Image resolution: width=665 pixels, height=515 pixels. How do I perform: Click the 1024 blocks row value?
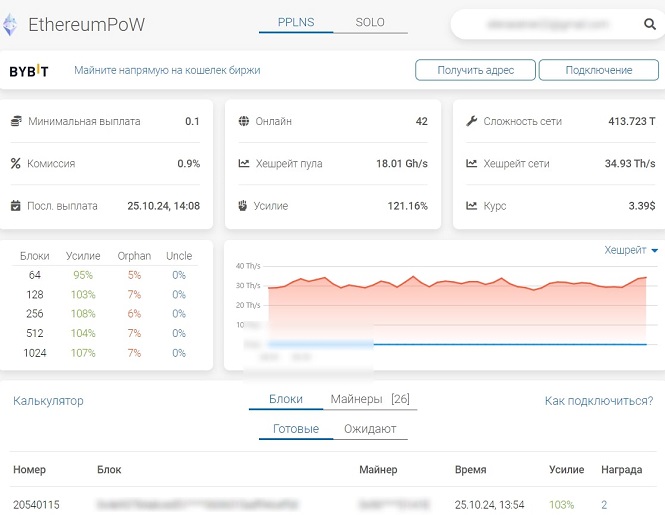point(35,353)
